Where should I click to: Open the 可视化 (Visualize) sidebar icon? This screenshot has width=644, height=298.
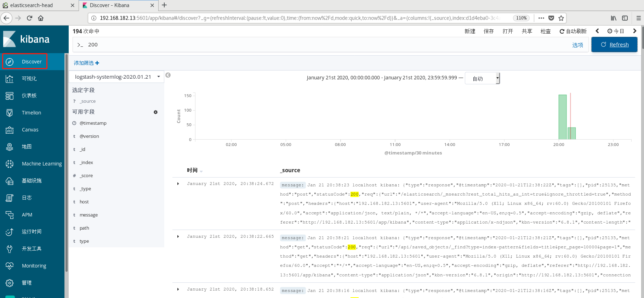(x=10, y=79)
